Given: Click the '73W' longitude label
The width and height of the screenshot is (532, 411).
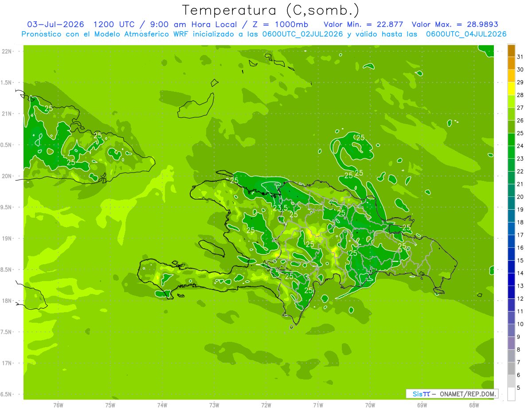Looking at the screenshot, I should (214, 405).
